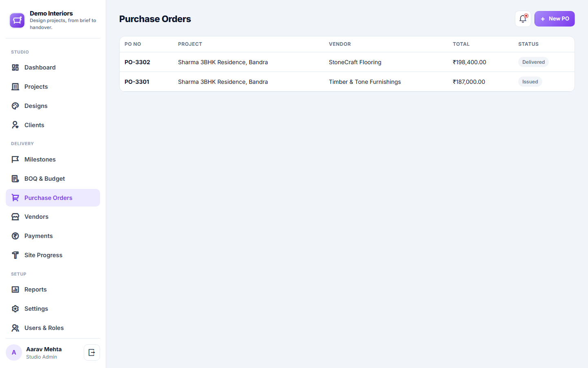
Task: Click the VENDOR column header
Action: 340,44
